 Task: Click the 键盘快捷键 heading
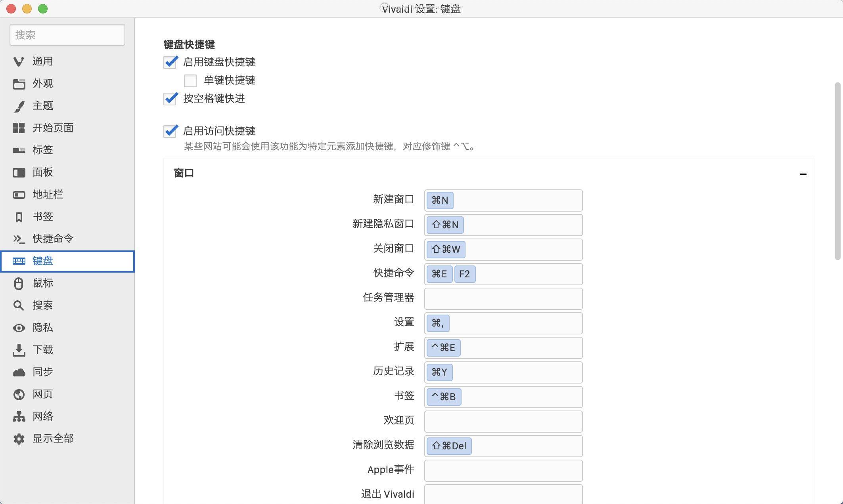(x=189, y=44)
